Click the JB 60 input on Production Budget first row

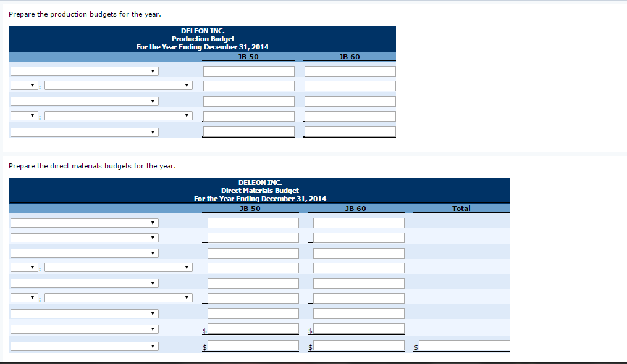tap(350, 70)
